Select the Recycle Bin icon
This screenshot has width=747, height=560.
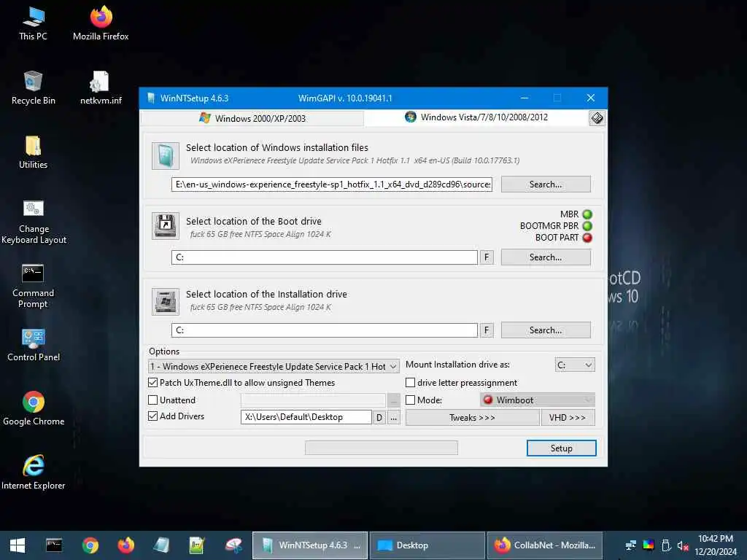click(33, 87)
